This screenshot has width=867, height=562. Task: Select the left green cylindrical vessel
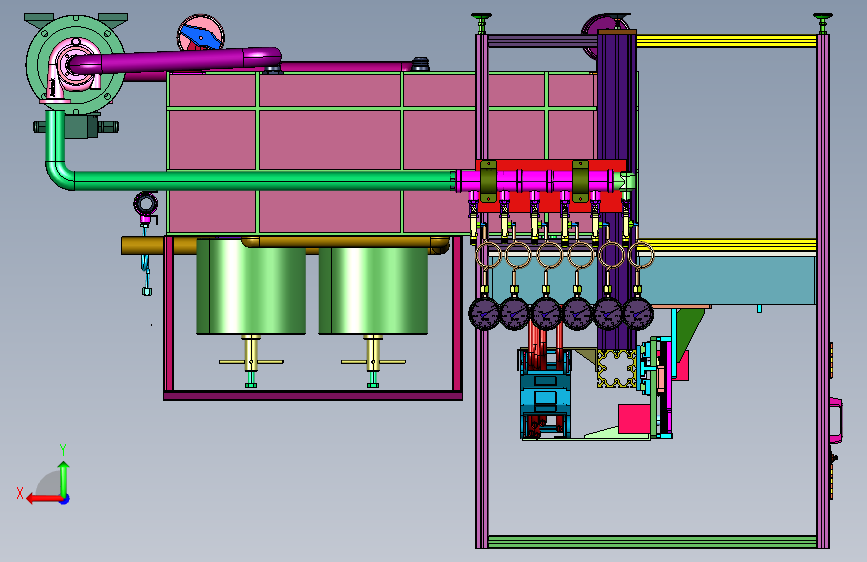pyautogui.click(x=251, y=287)
